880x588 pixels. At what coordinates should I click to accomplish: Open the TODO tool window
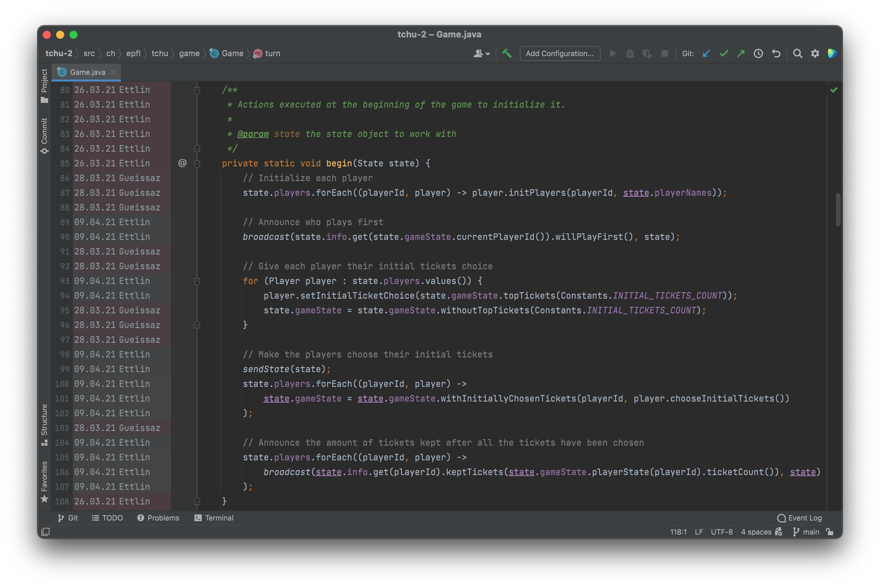coord(107,518)
